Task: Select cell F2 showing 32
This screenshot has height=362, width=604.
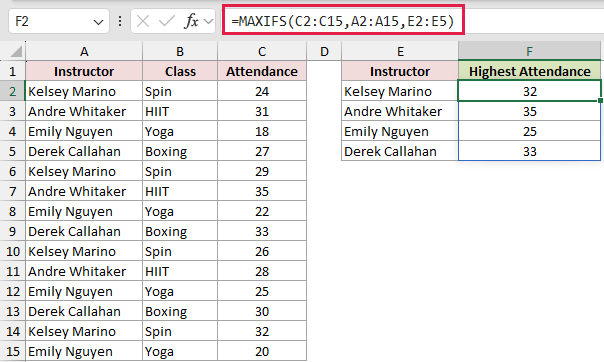Action: pyautogui.click(x=529, y=91)
